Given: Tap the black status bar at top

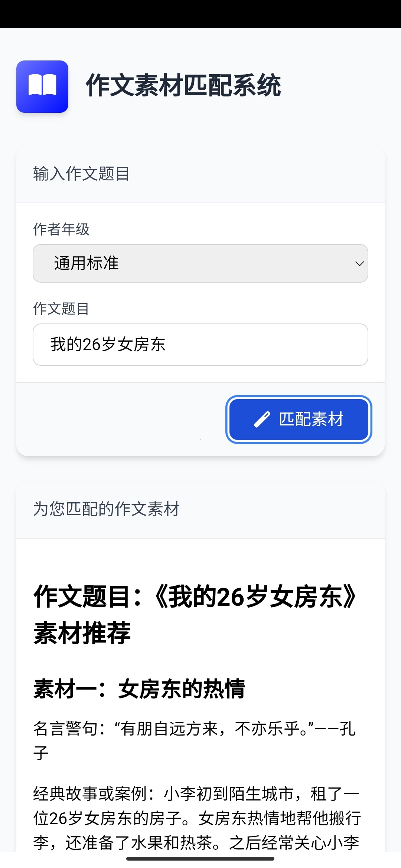Looking at the screenshot, I should [200, 14].
